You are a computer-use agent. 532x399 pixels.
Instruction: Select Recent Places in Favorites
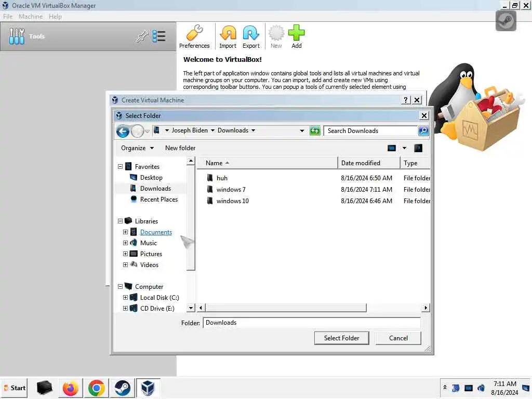click(x=159, y=199)
